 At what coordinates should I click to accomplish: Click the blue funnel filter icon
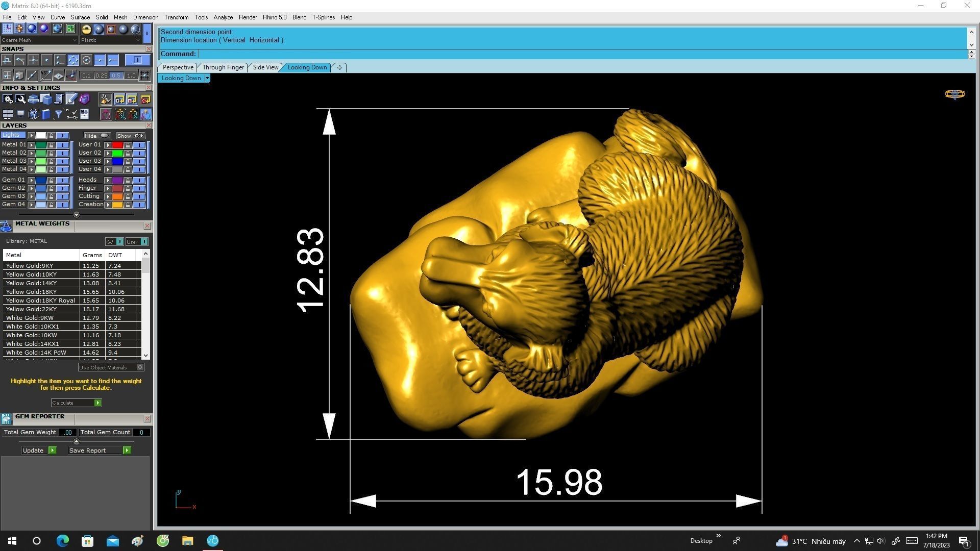[x=58, y=114]
